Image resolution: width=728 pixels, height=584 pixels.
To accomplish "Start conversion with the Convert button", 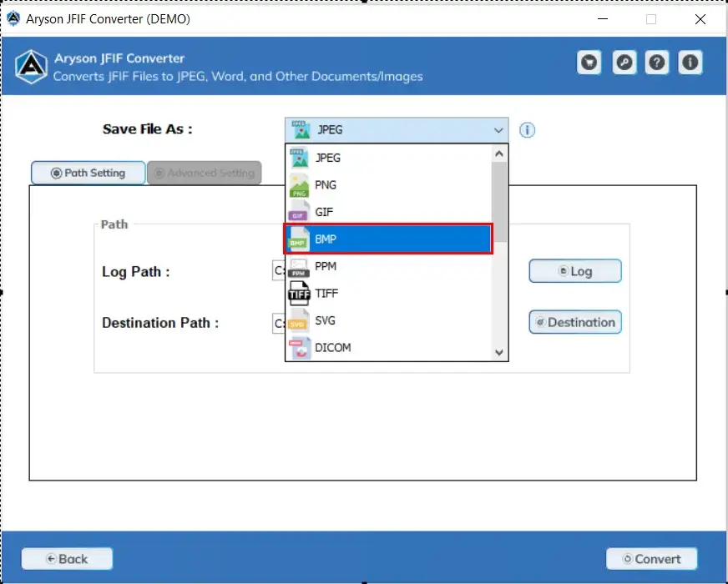I will (x=652, y=558).
